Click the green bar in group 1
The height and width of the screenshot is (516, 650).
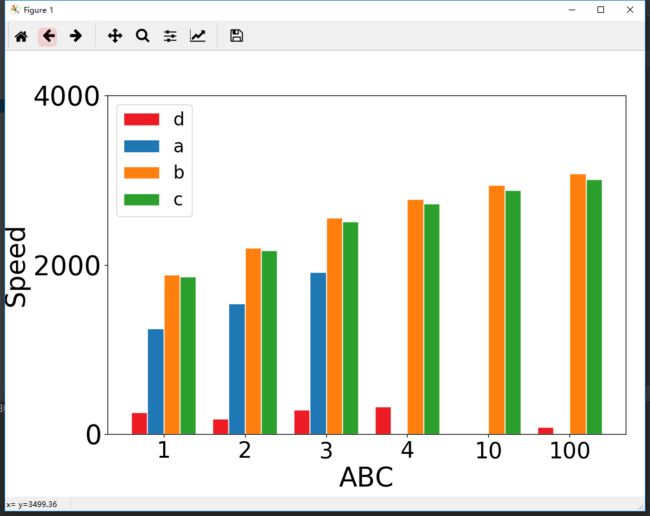tap(188, 356)
